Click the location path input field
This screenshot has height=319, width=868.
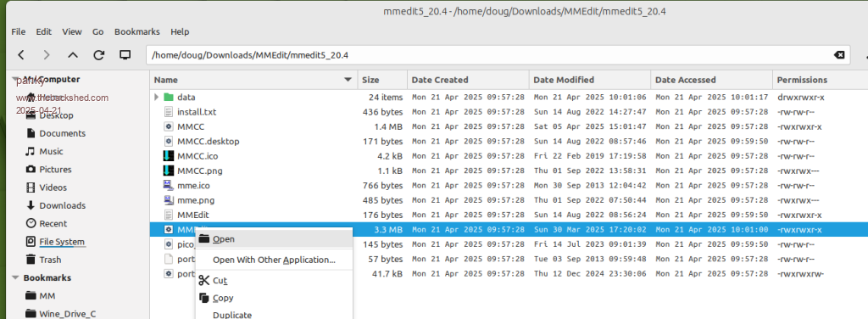click(x=490, y=55)
